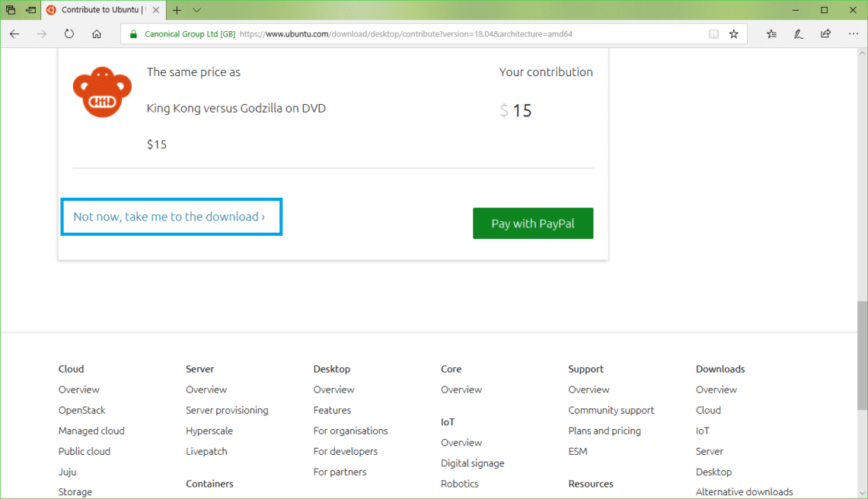Open the OpenStack footer link
868x499 pixels.
82,410
